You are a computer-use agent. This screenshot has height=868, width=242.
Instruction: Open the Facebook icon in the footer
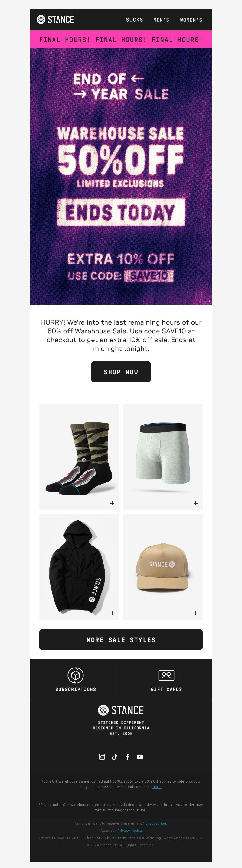127,757
